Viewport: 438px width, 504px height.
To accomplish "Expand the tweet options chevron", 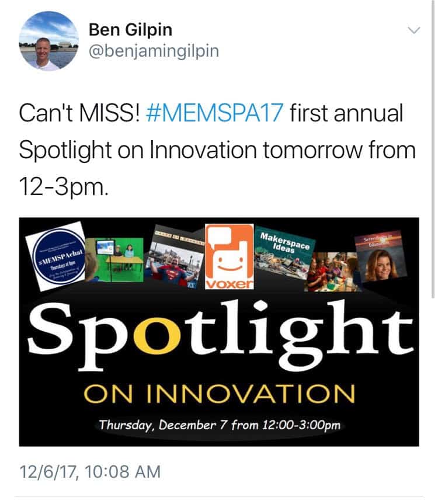I will pyautogui.click(x=413, y=30).
